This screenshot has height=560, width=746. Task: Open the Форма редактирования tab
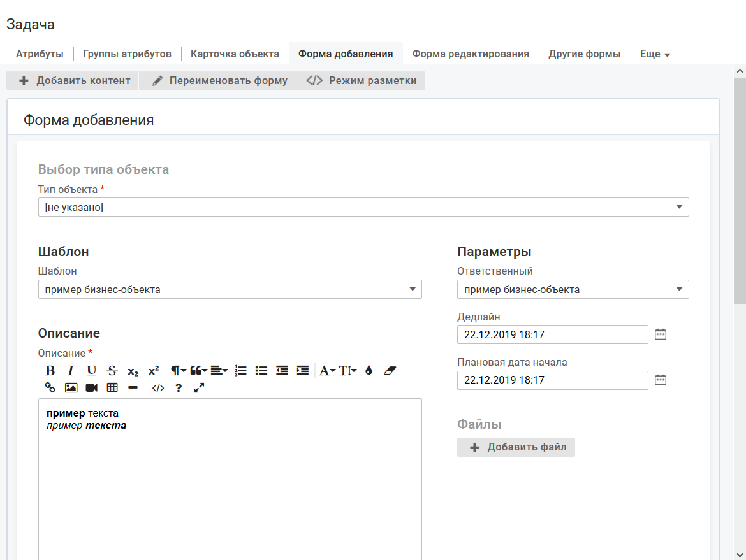pyautogui.click(x=471, y=54)
